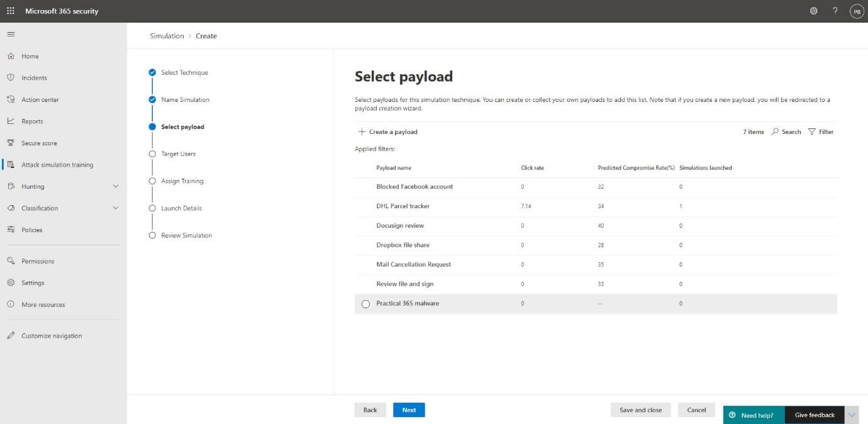
Task: Open the PB account avatar
Action: point(856,11)
